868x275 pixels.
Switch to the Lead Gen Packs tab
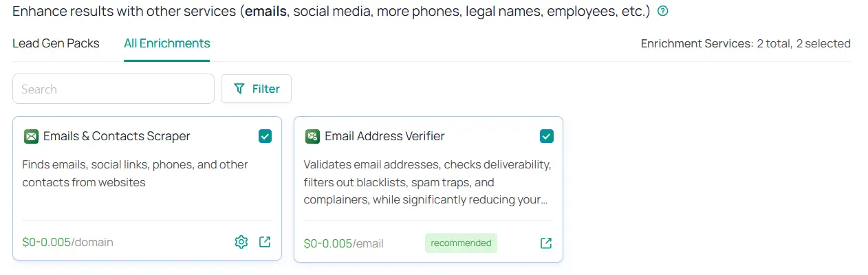pos(56,43)
